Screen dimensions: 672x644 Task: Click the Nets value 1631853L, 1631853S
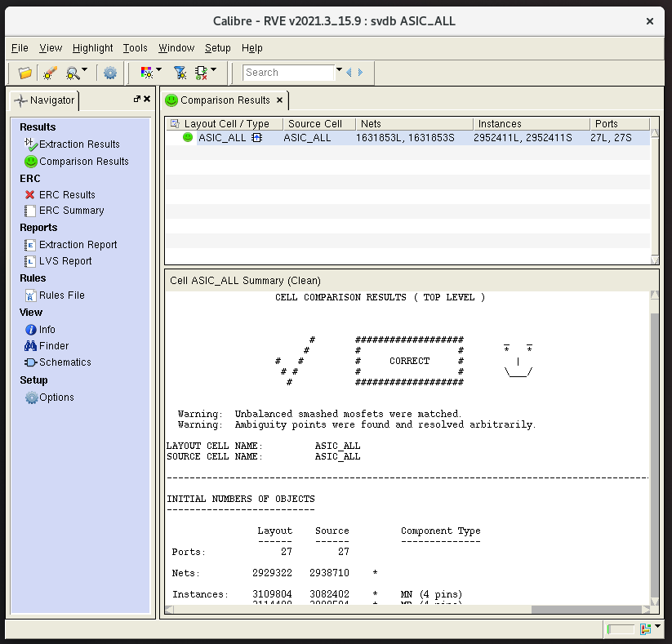coord(405,138)
